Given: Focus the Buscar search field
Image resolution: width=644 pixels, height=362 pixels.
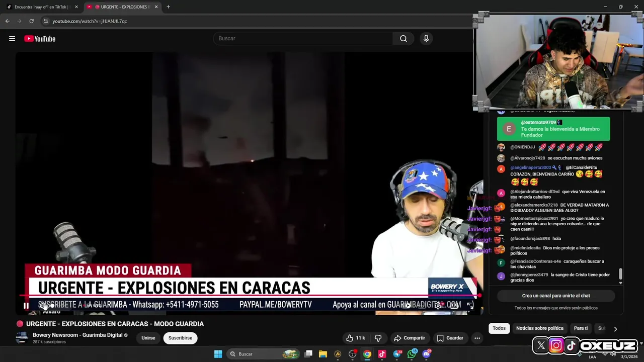Looking at the screenshot, I should point(303,39).
